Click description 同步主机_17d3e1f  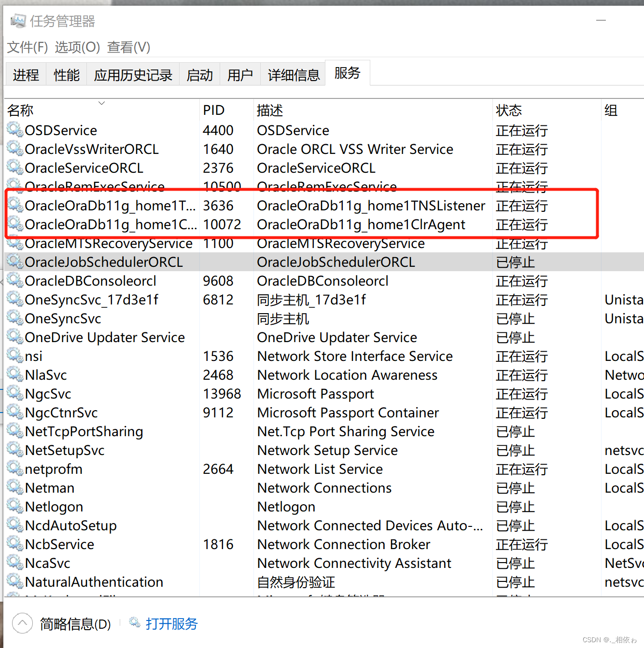(x=311, y=300)
